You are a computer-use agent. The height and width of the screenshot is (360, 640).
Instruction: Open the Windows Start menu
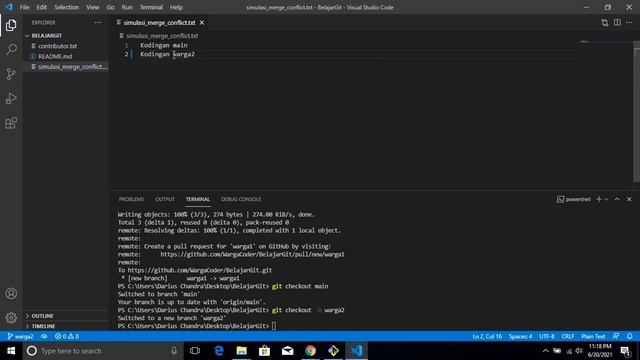pyautogui.click(x=11, y=351)
